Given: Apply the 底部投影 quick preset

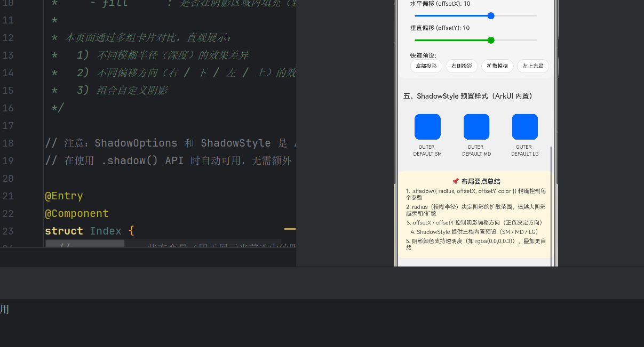Looking at the screenshot, I should 426,66.
